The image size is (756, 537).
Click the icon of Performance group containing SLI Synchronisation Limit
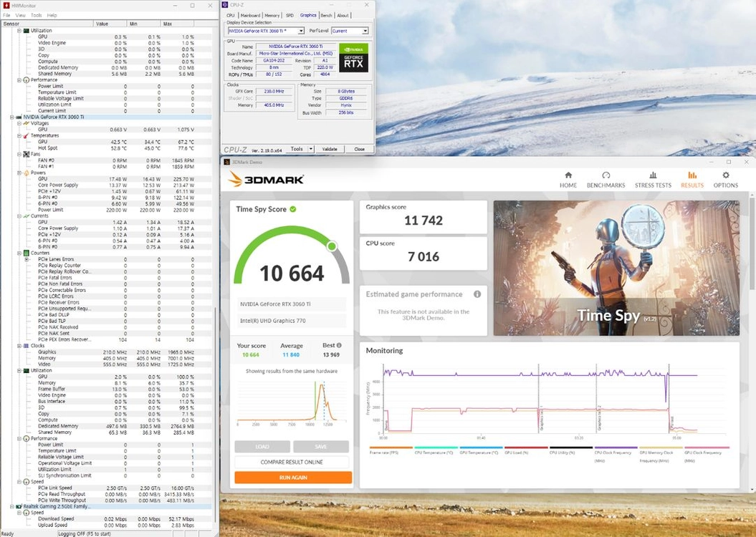(26, 439)
